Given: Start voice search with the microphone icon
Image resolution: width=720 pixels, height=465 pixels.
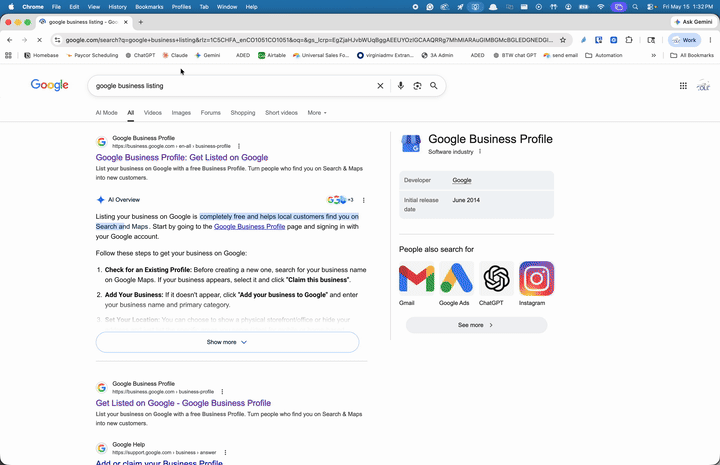Looking at the screenshot, I should click(x=400, y=86).
